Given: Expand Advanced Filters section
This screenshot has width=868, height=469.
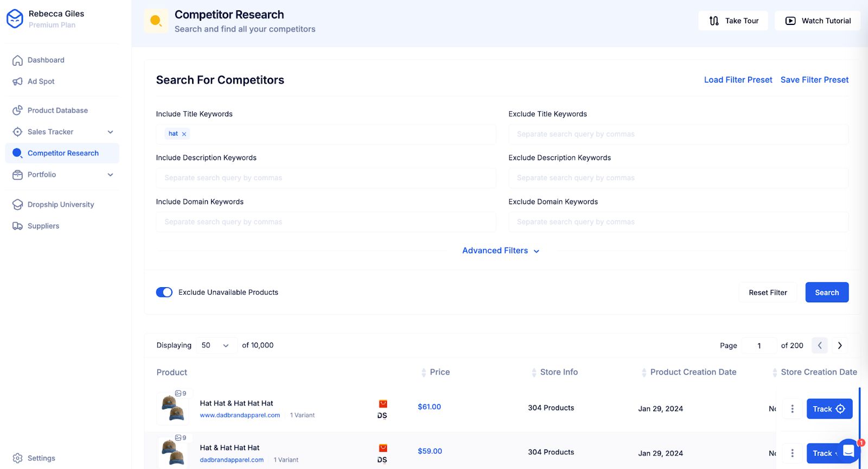Looking at the screenshot, I should [500, 251].
